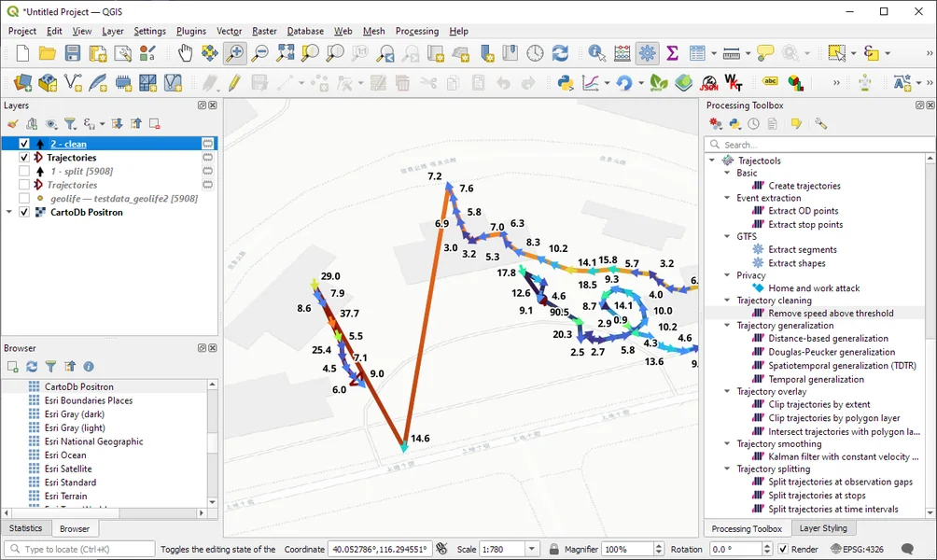
Task: Select the Pan Map hand tool
Action: coord(185,53)
